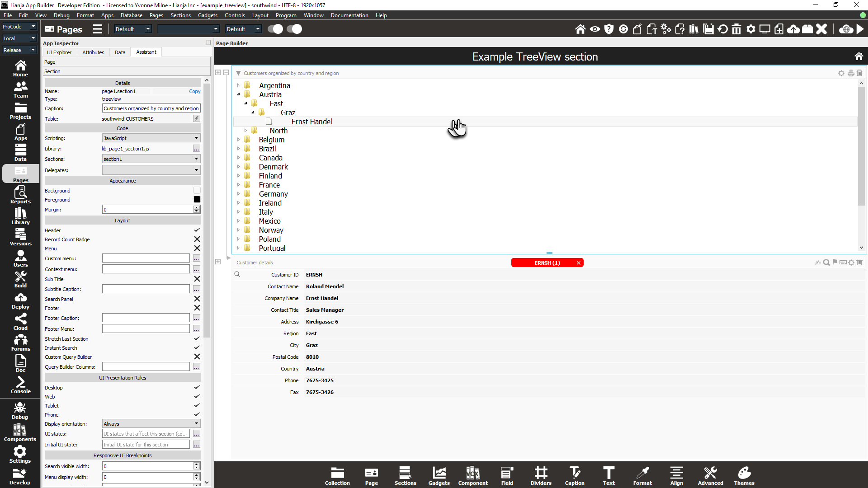This screenshot has height=488, width=868.
Task: Click the Home icon in top toolbar
Action: coord(580,29)
